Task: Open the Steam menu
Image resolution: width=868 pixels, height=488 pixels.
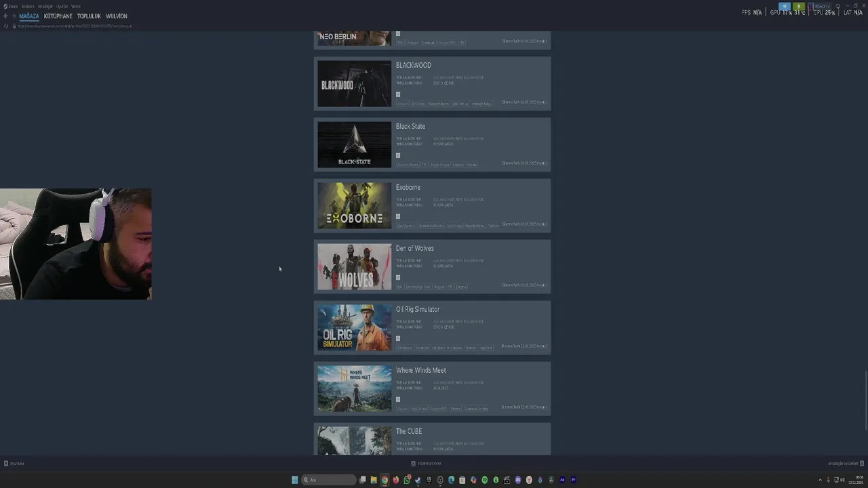Action: [x=12, y=6]
